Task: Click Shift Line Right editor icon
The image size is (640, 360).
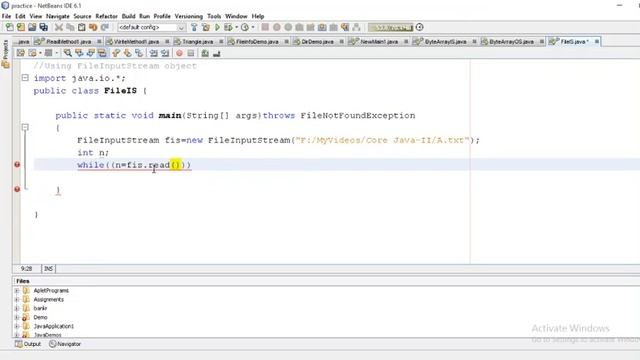Action: click(x=165, y=53)
